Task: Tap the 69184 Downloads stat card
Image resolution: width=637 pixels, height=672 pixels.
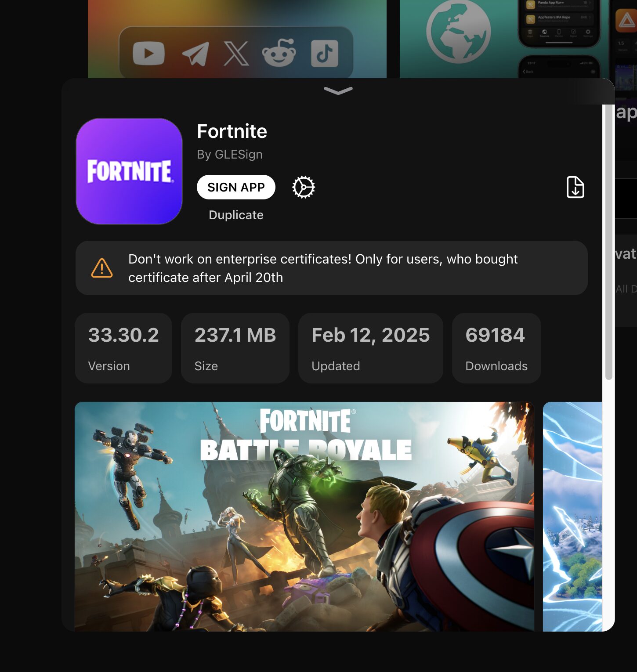Action: [496, 347]
